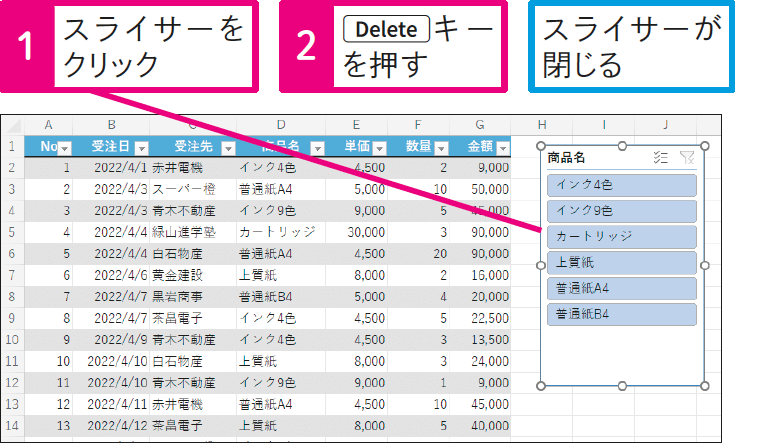Expand the 受注先 filter dropdown arrow
This screenshot has height=443, width=783.
pos(227,148)
